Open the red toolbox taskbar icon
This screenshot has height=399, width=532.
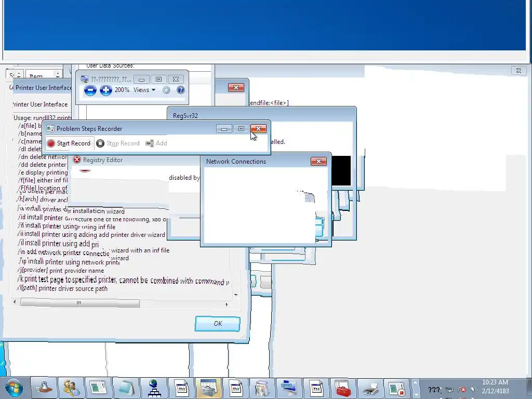pos(343,388)
